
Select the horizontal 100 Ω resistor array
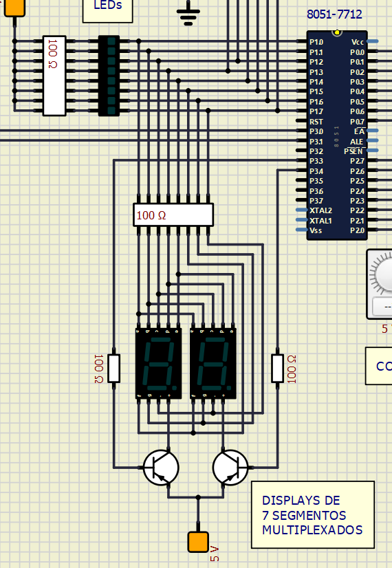point(173,215)
